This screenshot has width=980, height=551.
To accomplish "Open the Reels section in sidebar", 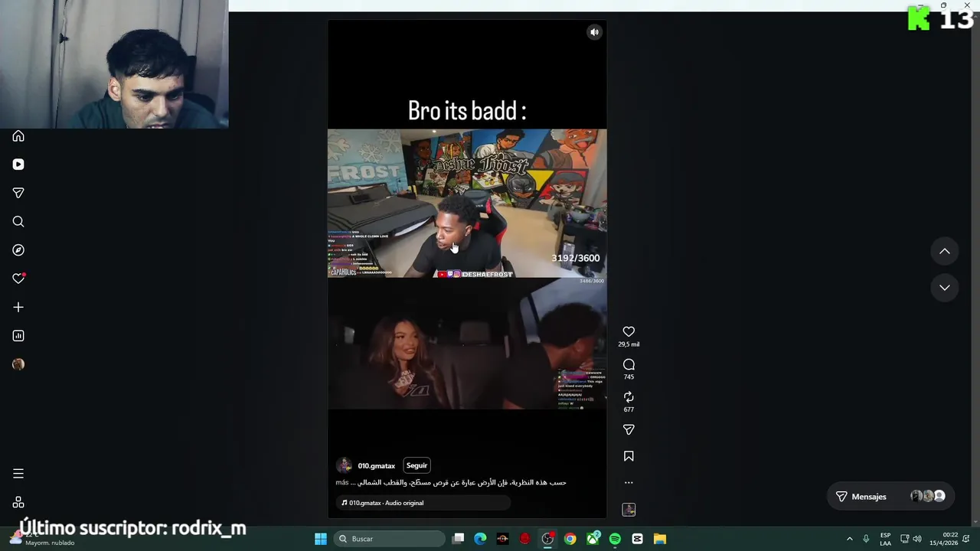I will pyautogui.click(x=18, y=165).
